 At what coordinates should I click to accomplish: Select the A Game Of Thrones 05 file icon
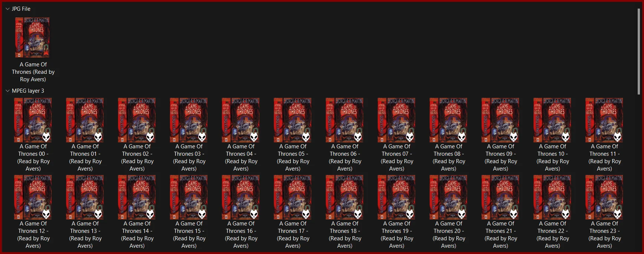[x=293, y=120]
